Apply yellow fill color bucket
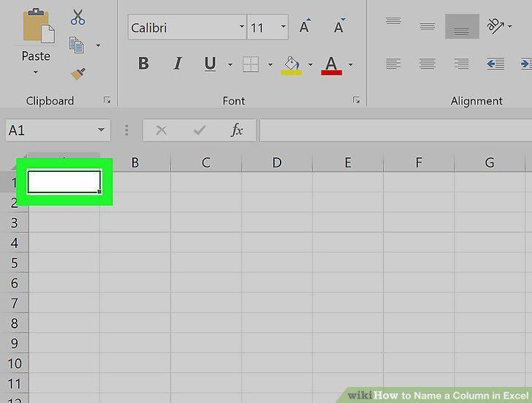 pyautogui.click(x=292, y=65)
